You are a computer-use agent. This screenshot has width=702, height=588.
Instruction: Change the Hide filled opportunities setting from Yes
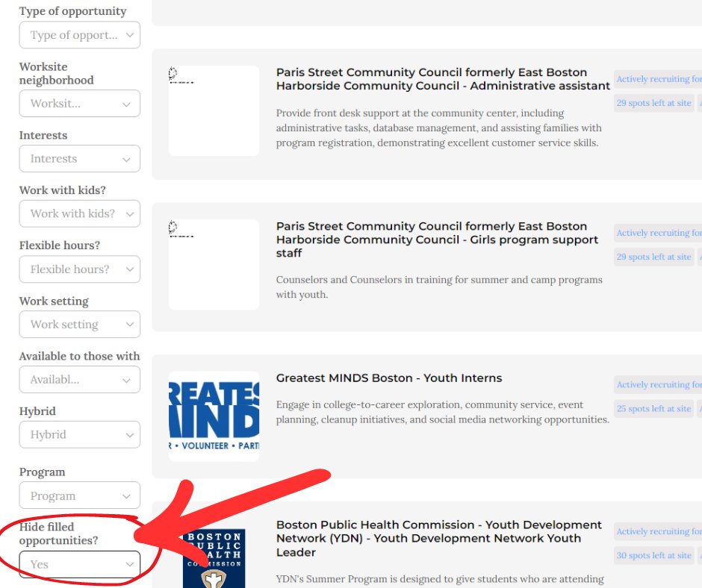[x=79, y=564]
